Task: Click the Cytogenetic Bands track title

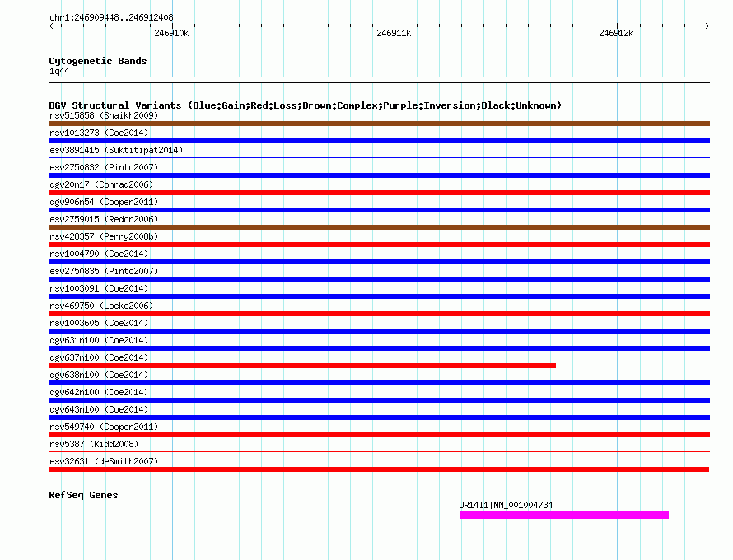Action: 98,61
